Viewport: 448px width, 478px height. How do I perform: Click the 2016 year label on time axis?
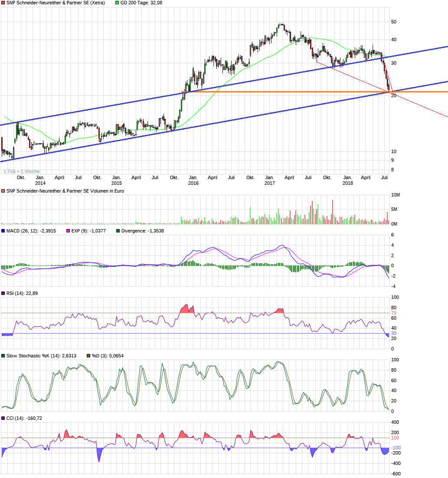193,183
